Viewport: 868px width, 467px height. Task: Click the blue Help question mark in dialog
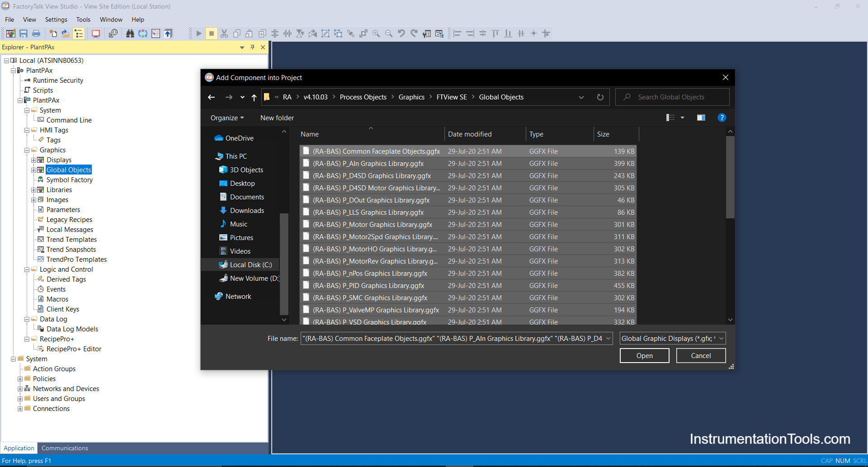point(722,118)
